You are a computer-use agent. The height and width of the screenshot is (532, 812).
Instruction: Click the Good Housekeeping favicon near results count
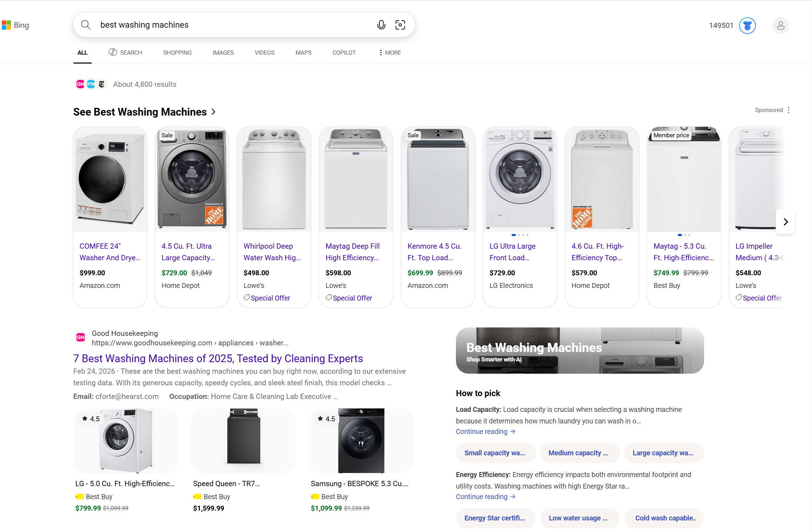click(80, 84)
